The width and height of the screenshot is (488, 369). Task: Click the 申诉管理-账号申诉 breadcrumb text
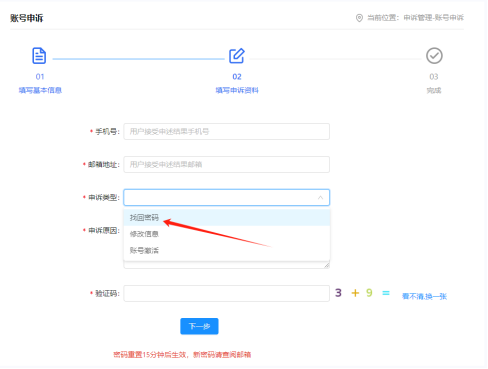(433, 18)
